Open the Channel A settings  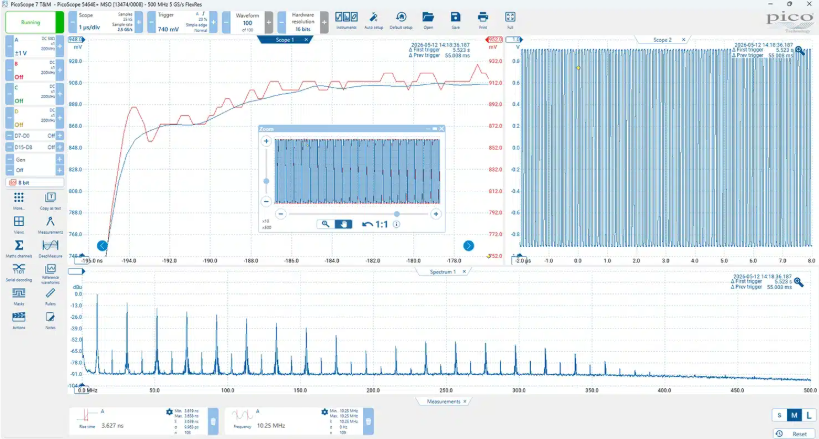34,46
